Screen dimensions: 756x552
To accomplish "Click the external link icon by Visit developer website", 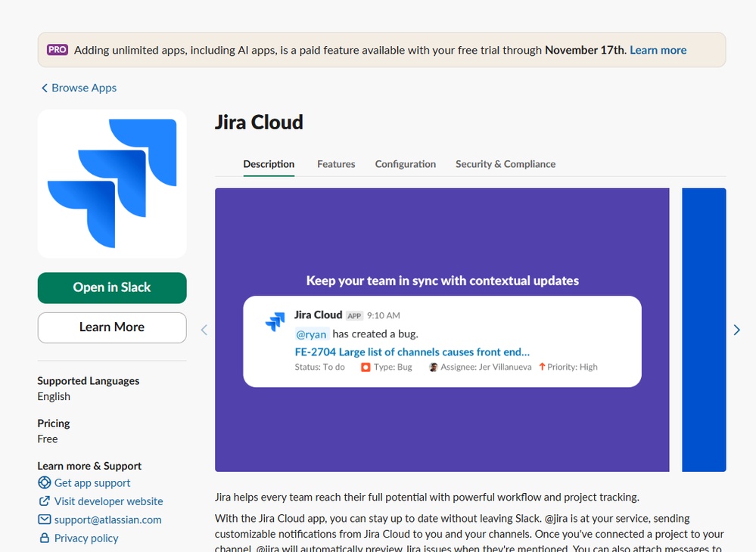I will (x=45, y=501).
